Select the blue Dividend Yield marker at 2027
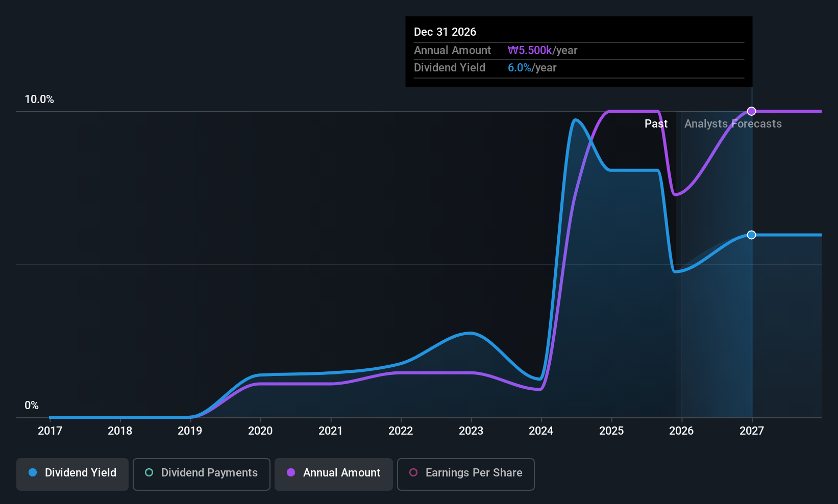The image size is (838, 504). (x=751, y=235)
